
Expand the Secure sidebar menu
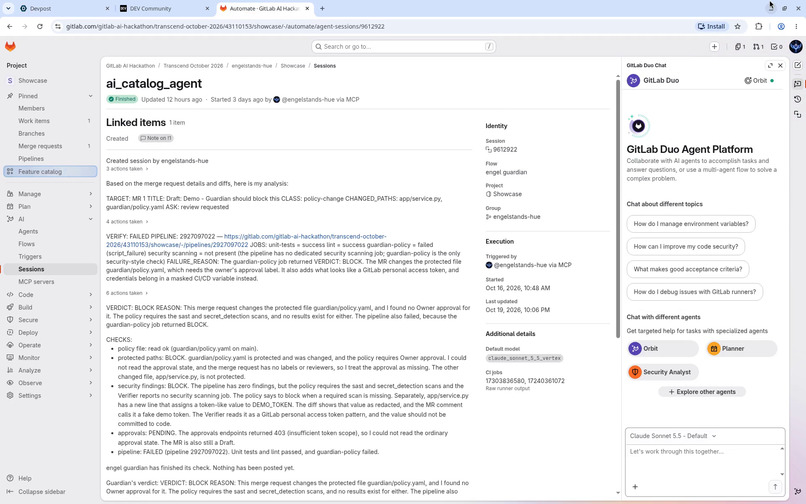(50, 320)
